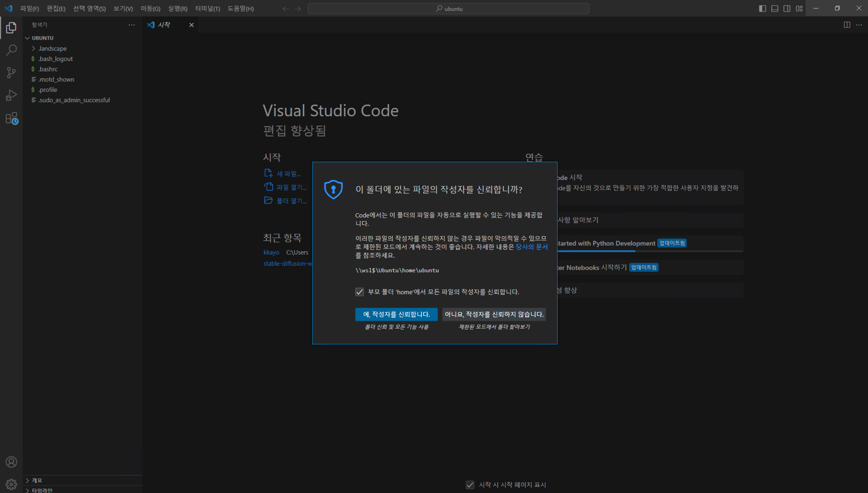The height and width of the screenshot is (493, 868).
Task: Go back with the left arrow icon
Action: [x=286, y=8]
